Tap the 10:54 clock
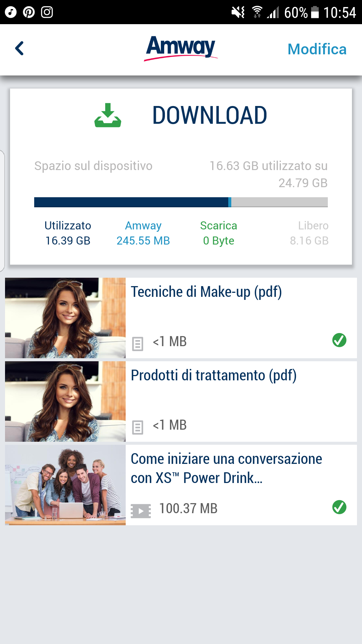362x644 pixels. 340,13
